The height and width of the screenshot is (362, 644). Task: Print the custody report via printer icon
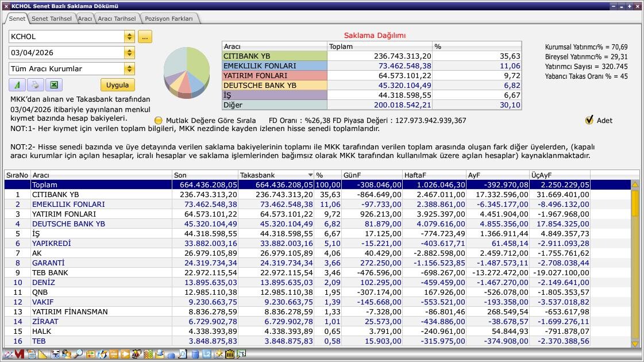click(35, 85)
